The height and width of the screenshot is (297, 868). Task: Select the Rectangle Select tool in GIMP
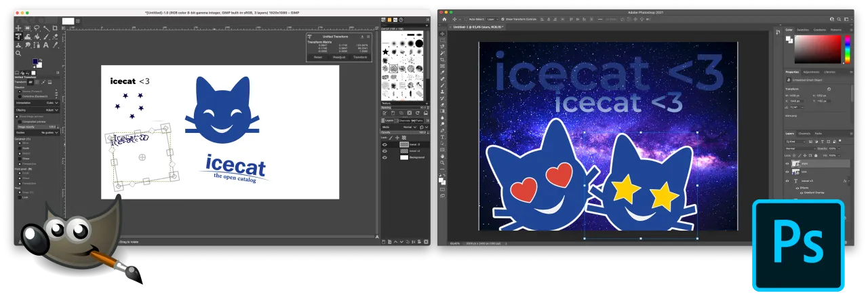[x=27, y=28]
